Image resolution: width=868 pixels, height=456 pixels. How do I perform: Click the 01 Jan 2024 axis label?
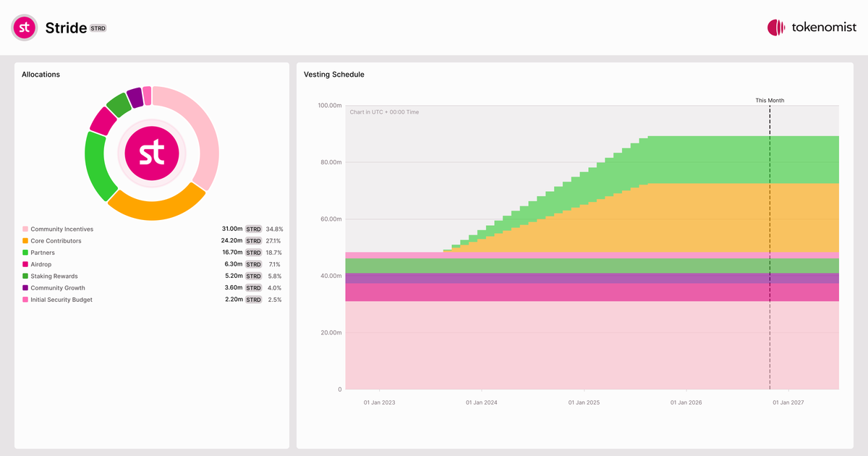pos(482,402)
